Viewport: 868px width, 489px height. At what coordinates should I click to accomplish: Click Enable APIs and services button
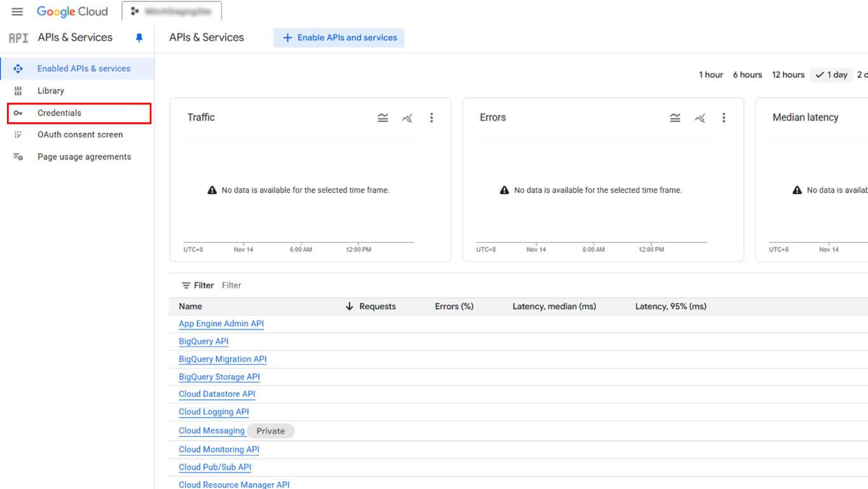(339, 38)
